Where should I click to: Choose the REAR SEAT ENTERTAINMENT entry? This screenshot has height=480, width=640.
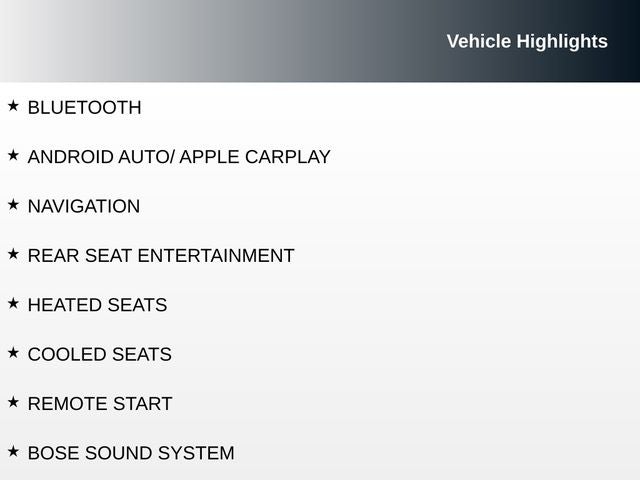[161, 256]
